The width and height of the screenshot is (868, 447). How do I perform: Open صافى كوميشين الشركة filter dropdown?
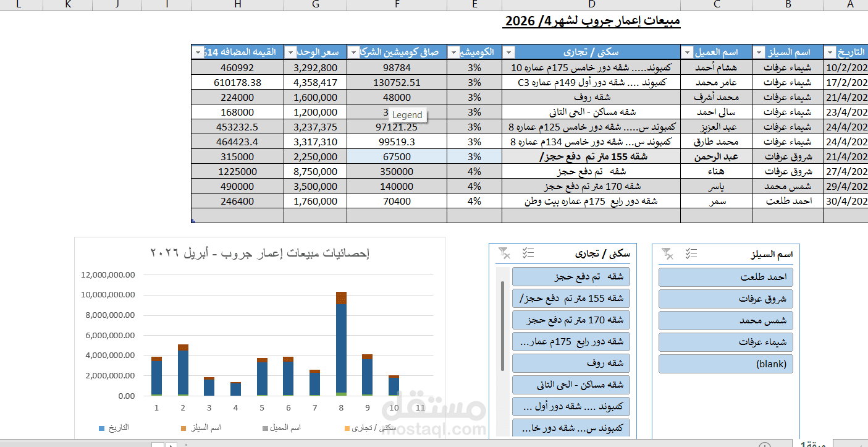pos(354,52)
